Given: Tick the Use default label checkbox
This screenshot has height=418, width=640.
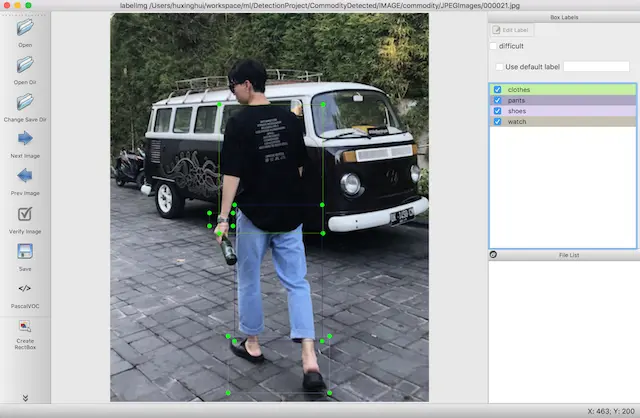Looking at the screenshot, I should click(499, 67).
